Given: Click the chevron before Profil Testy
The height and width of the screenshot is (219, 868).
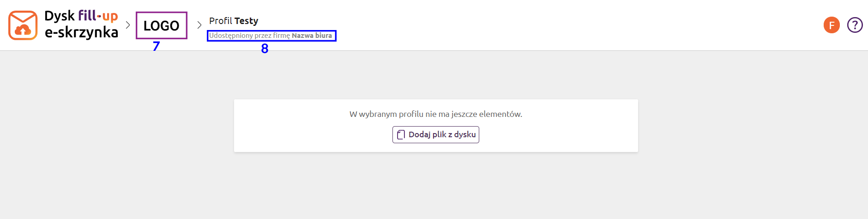Looking at the screenshot, I should point(199,25).
